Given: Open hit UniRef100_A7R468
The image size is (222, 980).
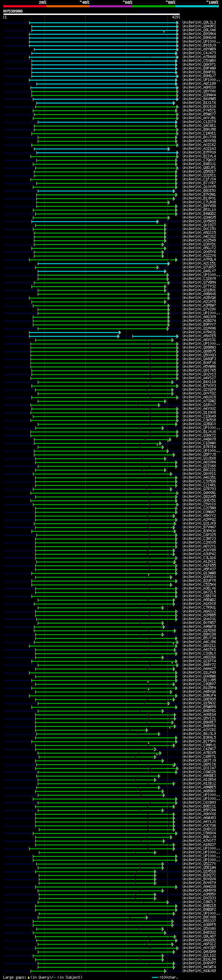Looking at the screenshot, I should 199,57.
